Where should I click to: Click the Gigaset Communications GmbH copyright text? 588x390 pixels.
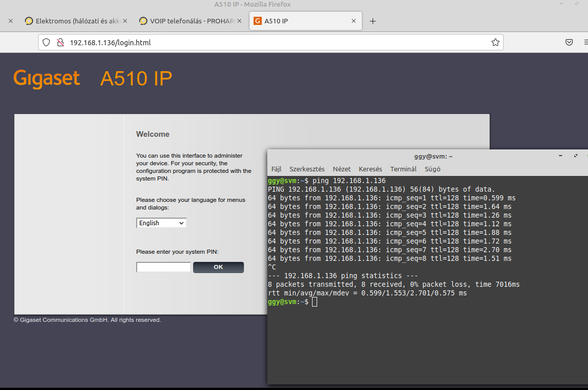click(87, 320)
